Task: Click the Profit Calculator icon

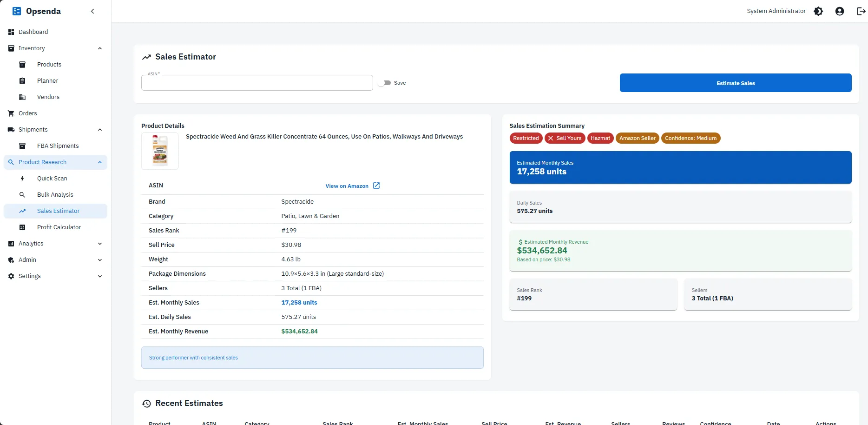Action: (22, 227)
